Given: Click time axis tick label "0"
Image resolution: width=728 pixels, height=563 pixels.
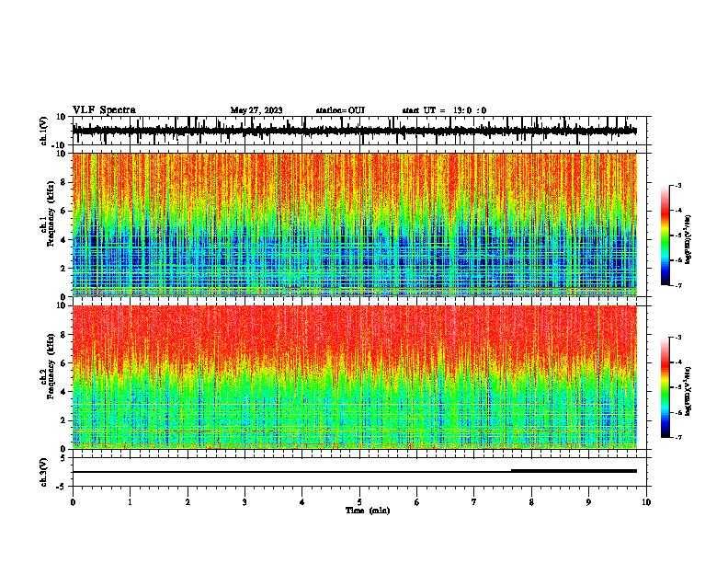Looking at the screenshot, I should tap(73, 502).
